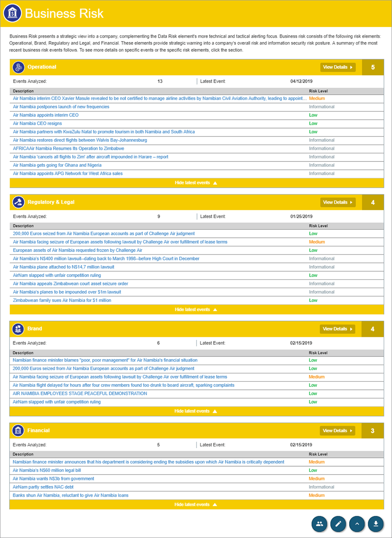Open 'appeals Zimbabwean court asset seizure order'
Viewport: 392px width, 538px height.
click(71, 284)
